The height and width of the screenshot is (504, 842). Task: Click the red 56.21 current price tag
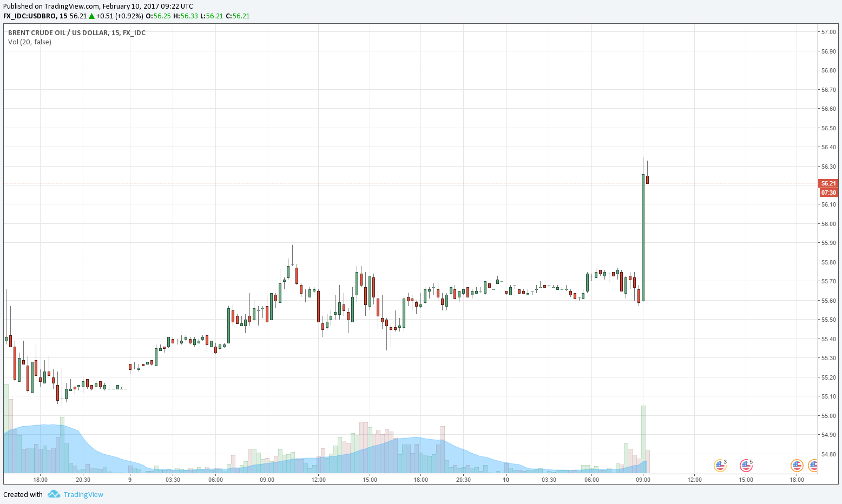click(828, 183)
